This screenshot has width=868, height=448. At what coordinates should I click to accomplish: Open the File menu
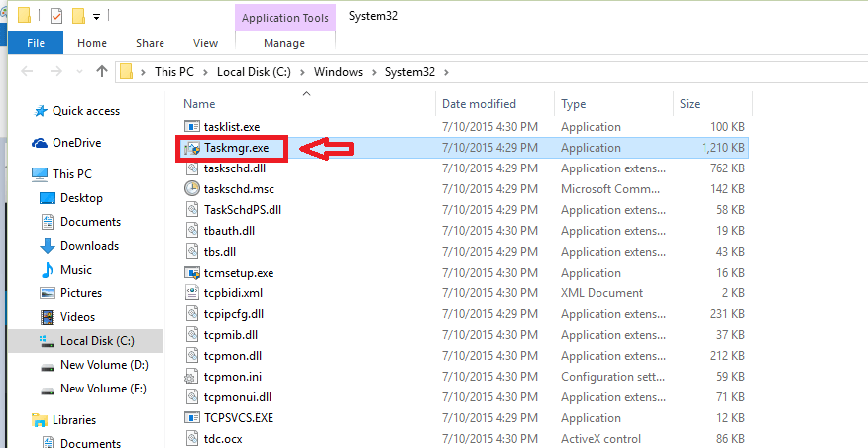(x=36, y=43)
